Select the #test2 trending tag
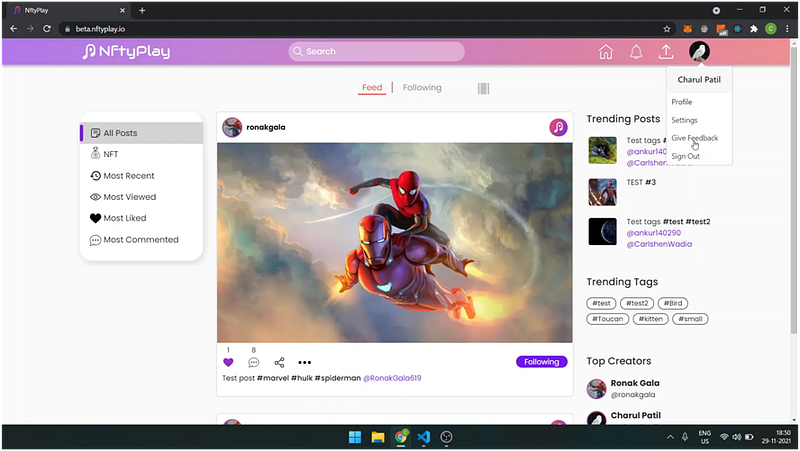 click(x=637, y=303)
